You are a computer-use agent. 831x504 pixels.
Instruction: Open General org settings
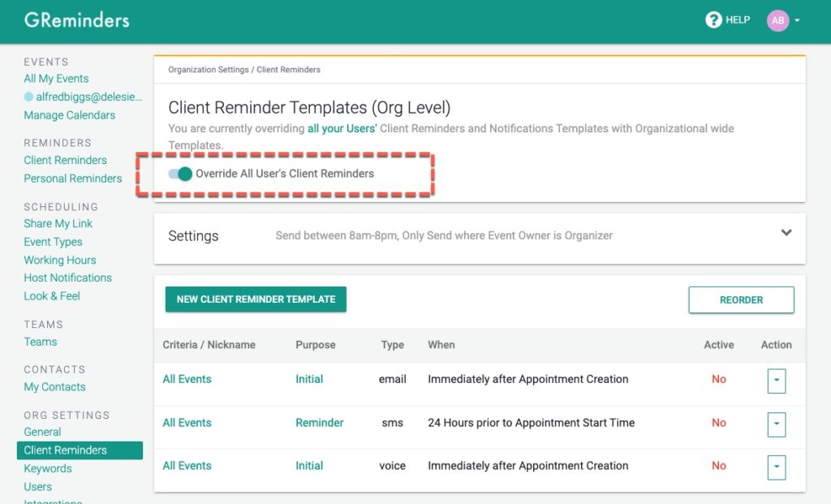(x=42, y=432)
